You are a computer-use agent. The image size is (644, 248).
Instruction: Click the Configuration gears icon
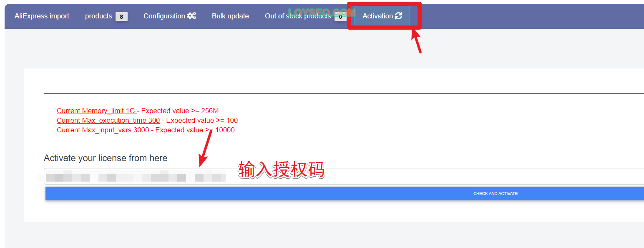[x=191, y=16]
